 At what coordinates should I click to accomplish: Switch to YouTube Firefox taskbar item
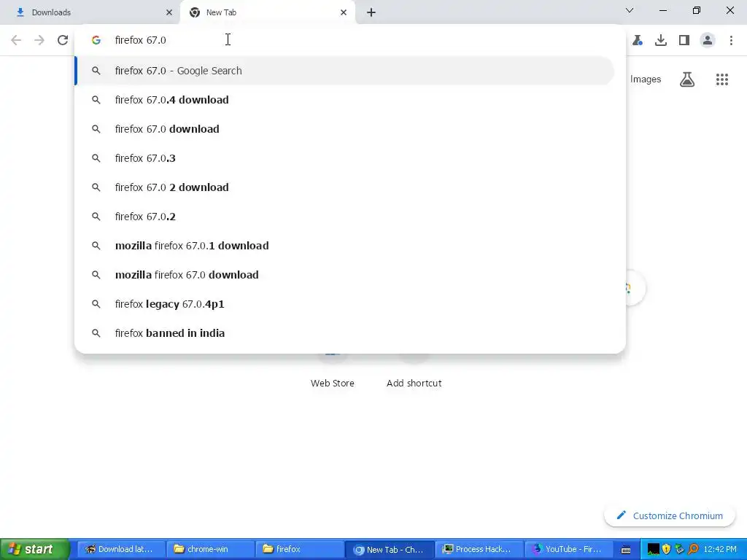(x=568, y=549)
